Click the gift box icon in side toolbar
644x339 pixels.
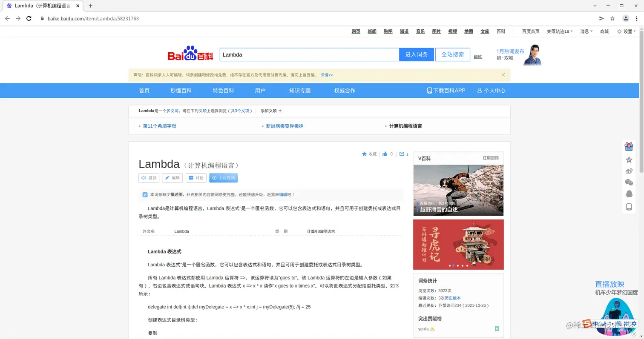(629, 146)
